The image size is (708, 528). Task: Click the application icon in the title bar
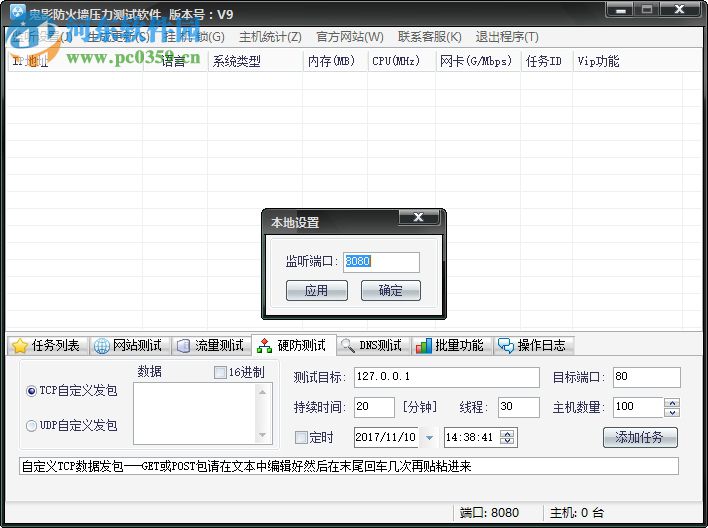point(18,12)
